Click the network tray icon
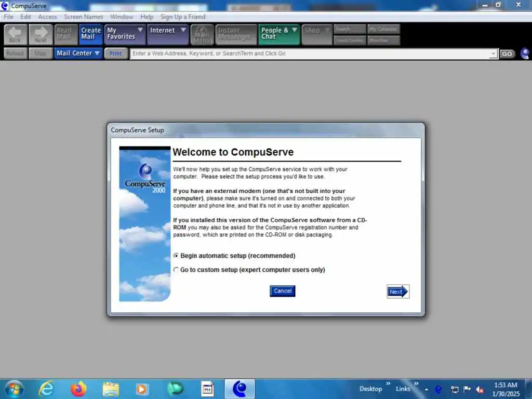This screenshot has width=532, height=399. point(455,390)
